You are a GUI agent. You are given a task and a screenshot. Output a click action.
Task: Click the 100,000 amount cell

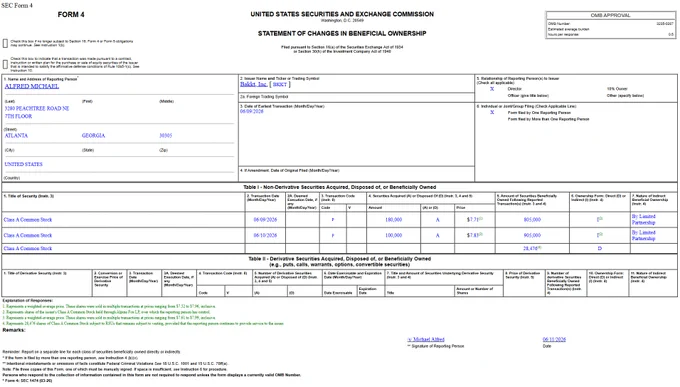coord(393,236)
